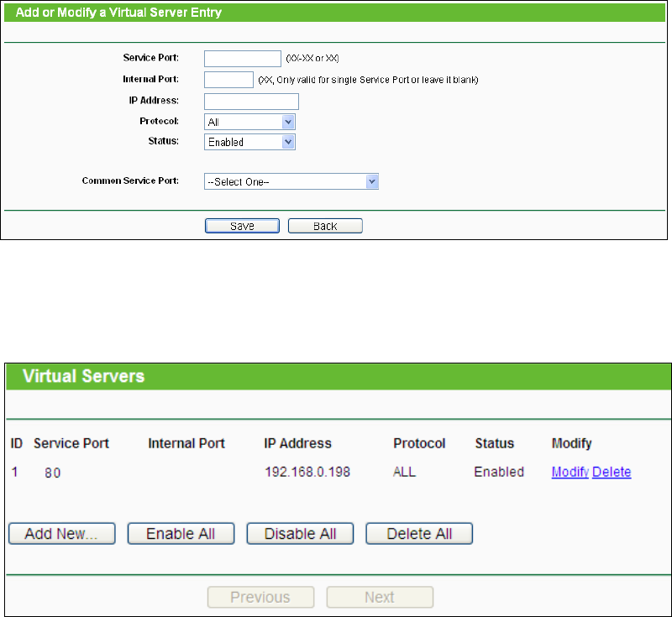Click the Next page button
Viewport: 672px width, 617px height.
[x=380, y=598]
